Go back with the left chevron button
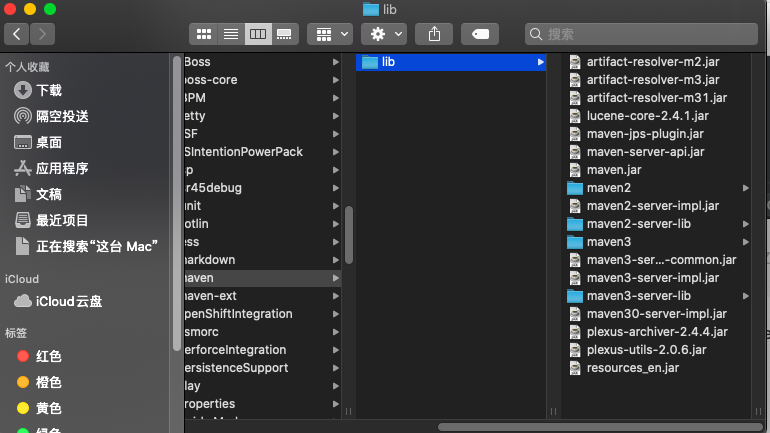Image resolution: width=770 pixels, height=433 pixels. tap(17, 34)
